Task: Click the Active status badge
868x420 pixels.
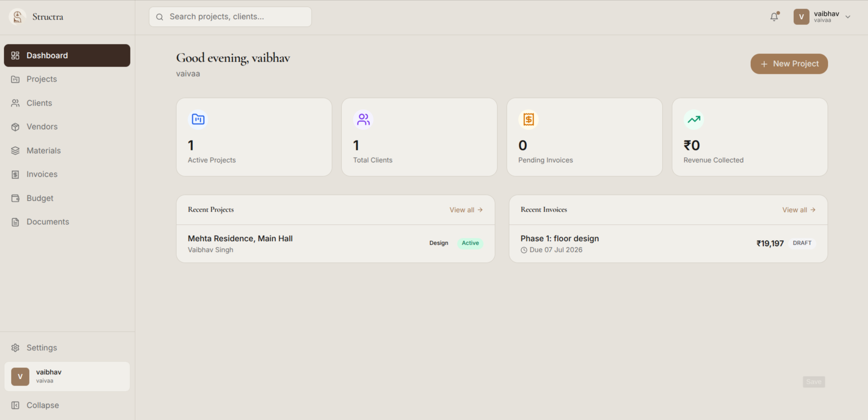Action: (x=470, y=243)
